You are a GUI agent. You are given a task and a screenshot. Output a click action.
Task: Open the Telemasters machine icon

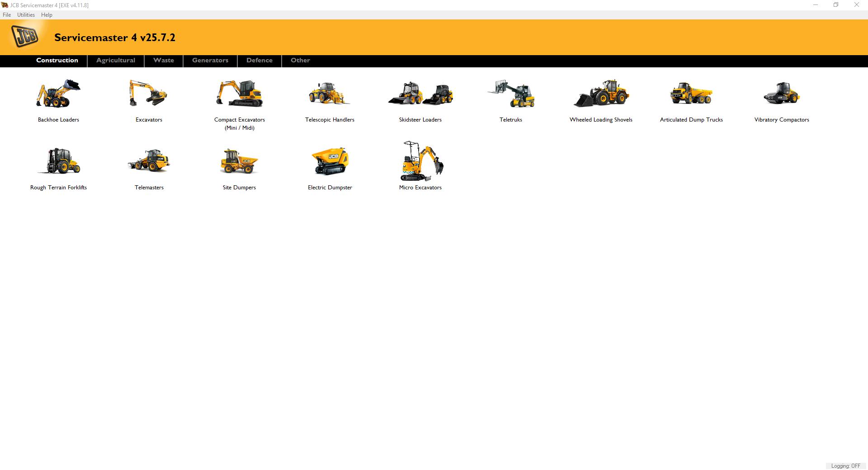click(149, 161)
